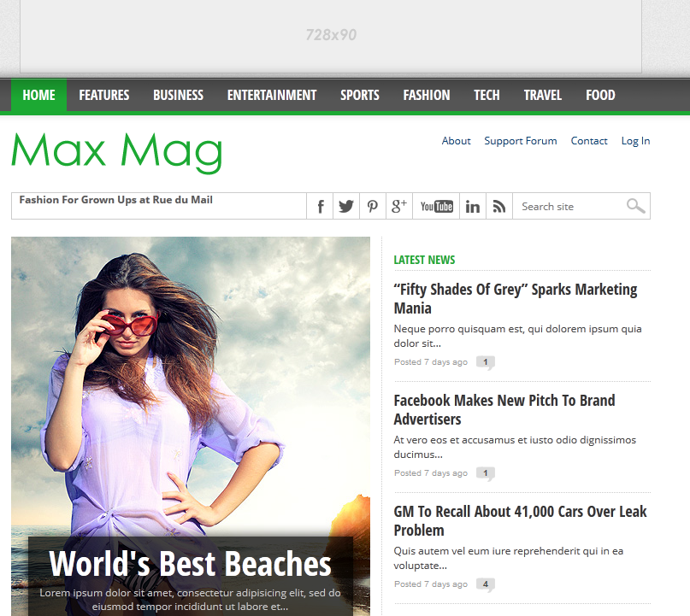Click excerpt "Quis autem vel eum iure"
Image resolution: width=690 pixels, height=616 pixels.
508,558
